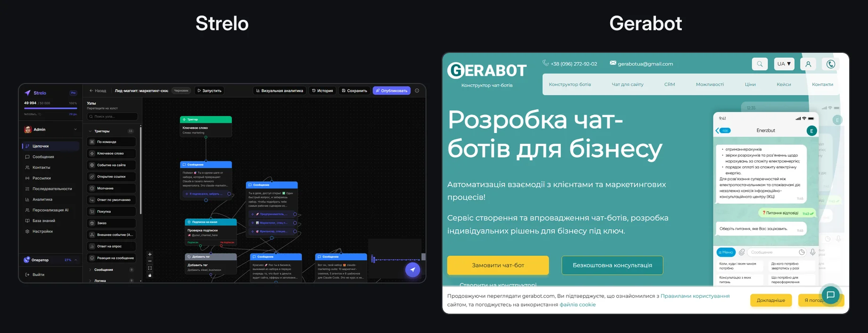Expand the Логика node group
868x333 pixels.
(90, 281)
